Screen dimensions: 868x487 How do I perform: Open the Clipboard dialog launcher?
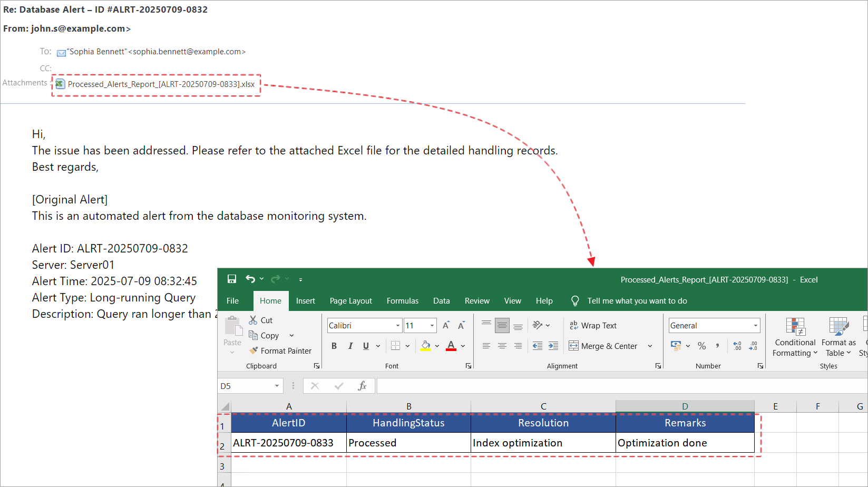(317, 366)
